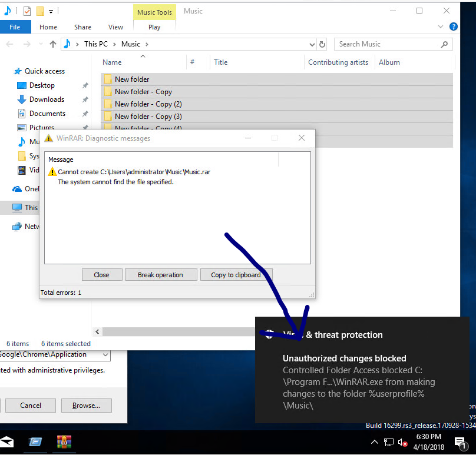
Task: Expand the ribbon with the chevron
Action: 441,26
